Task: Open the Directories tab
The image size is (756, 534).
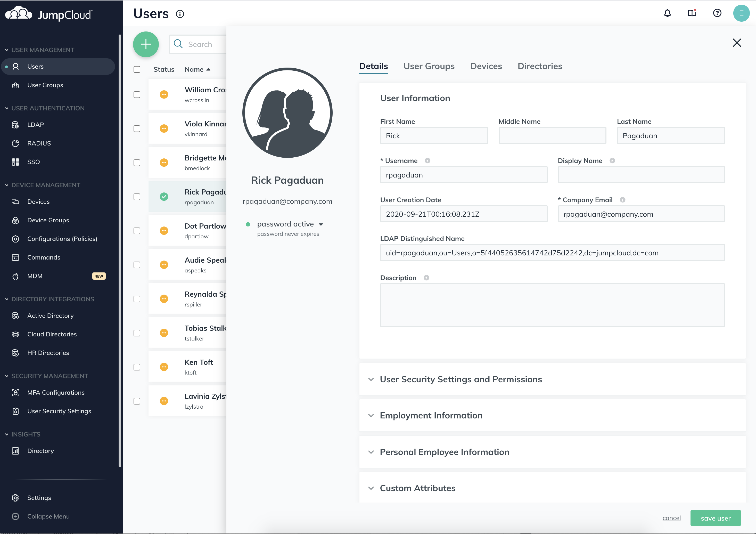Action: (x=539, y=66)
